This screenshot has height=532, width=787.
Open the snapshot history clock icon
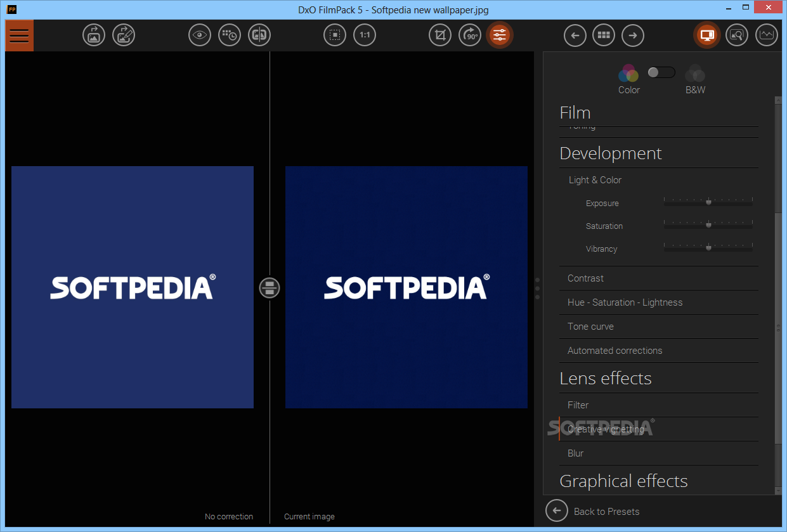pyautogui.click(x=230, y=35)
